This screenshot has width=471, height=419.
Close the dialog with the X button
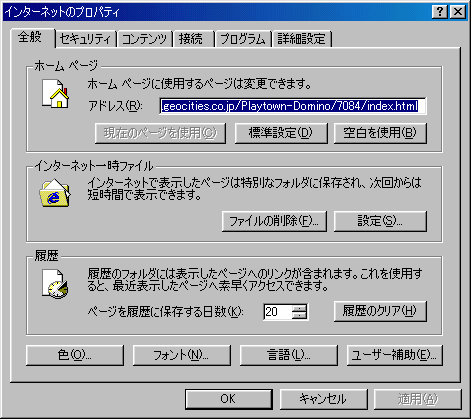(458, 12)
